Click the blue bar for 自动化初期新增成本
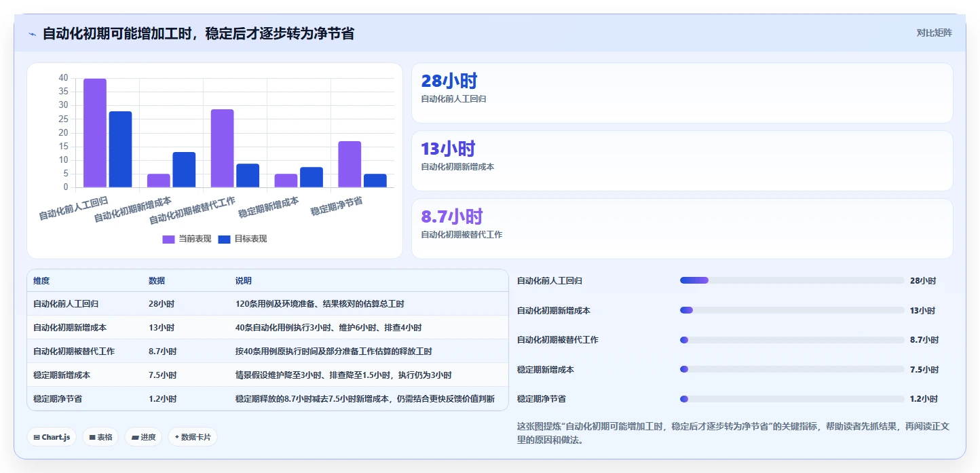Viewport: 980px width, 473px height. pos(184,170)
